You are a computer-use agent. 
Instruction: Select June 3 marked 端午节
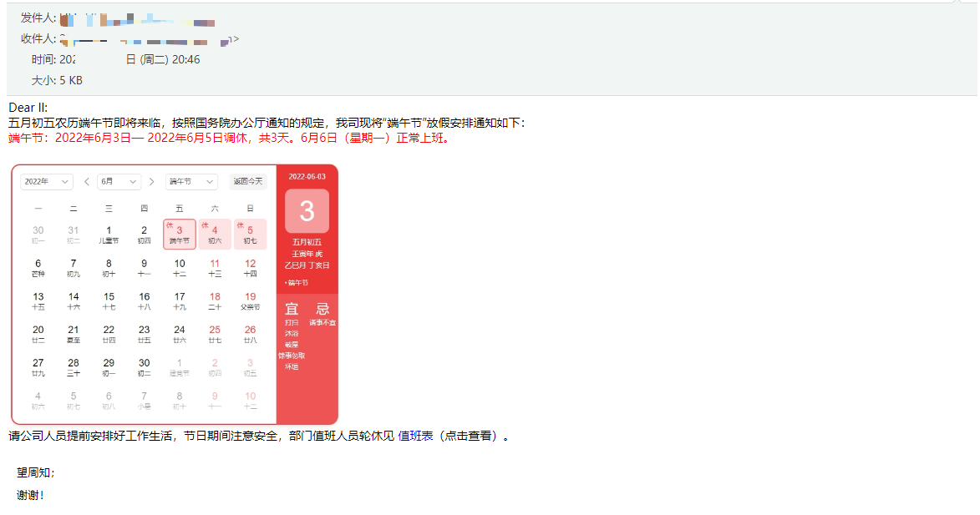pyautogui.click(x=178, y=234)
